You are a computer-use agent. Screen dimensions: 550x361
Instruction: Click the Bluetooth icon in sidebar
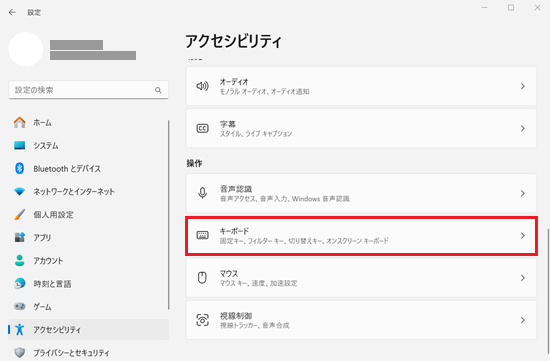click(x=20, y=168)
